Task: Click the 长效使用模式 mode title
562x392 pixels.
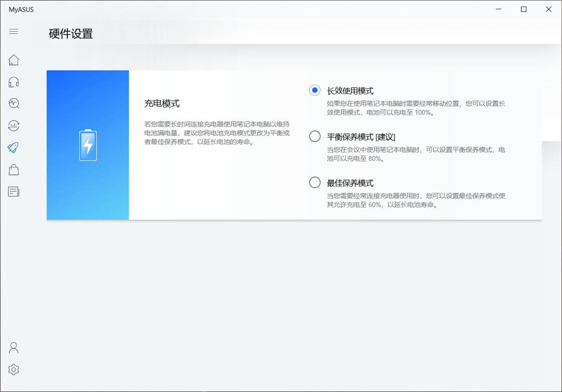Action: click(351, 90)
